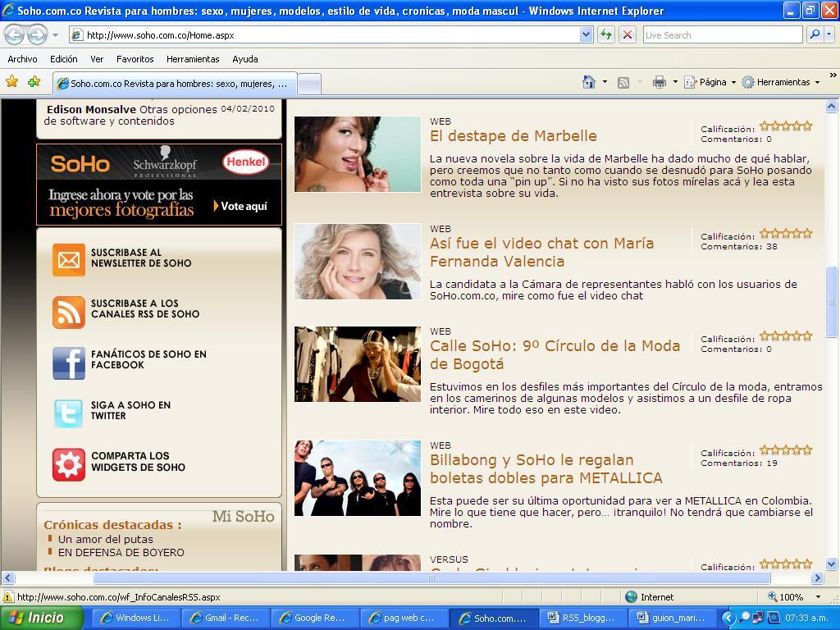Click the browser Refresh button

click(x=606, y=34)
